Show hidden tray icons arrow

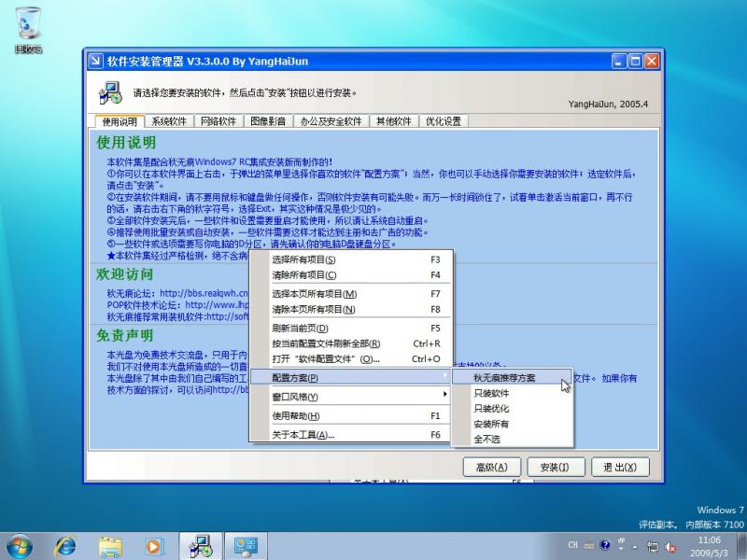pos(635,545)
